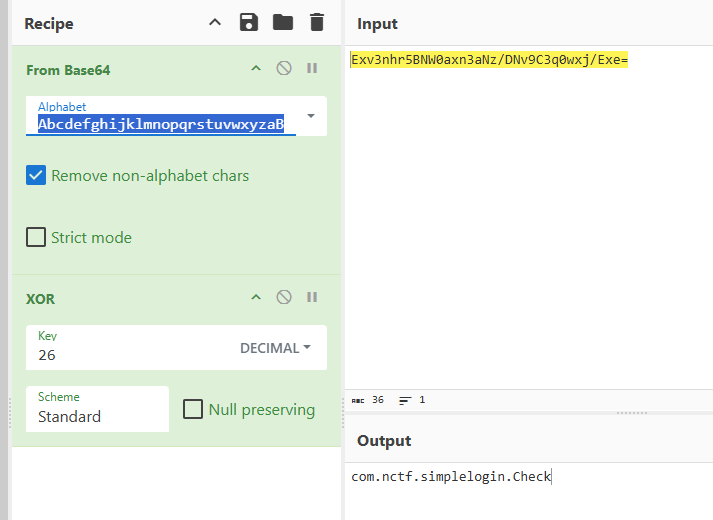This screenshot has width=713, height=520.
Task: Enable Strict mode checkbox
Action: pyautogui.click(x=36, y=238)
